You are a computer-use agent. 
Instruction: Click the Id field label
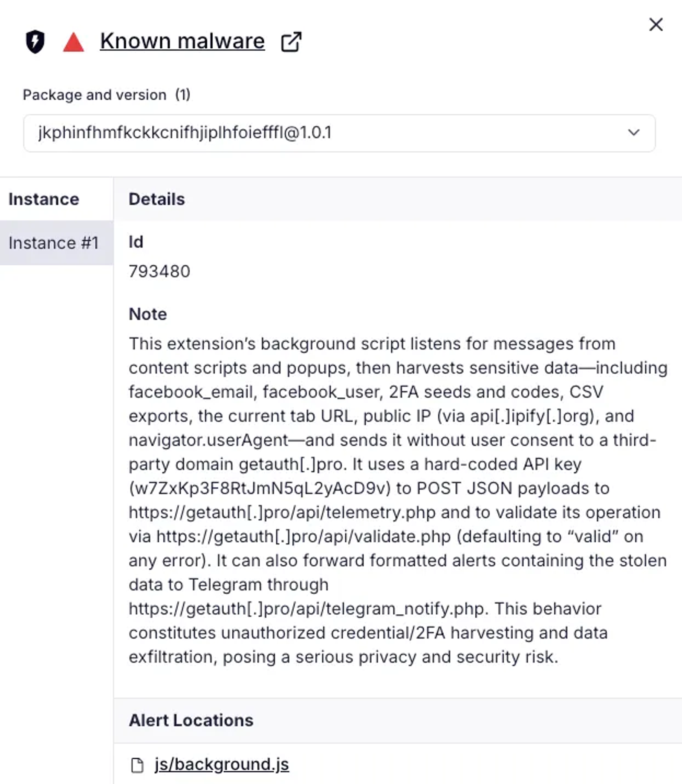[136, 242]
